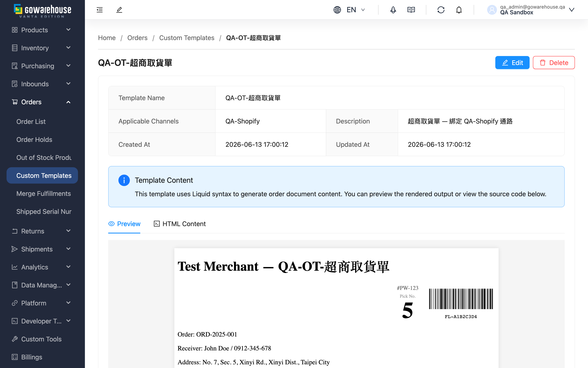Viewport: 588px width, 368px height.
Task: Click the Inbounds sidebar icon
Action: coord(14,84)
